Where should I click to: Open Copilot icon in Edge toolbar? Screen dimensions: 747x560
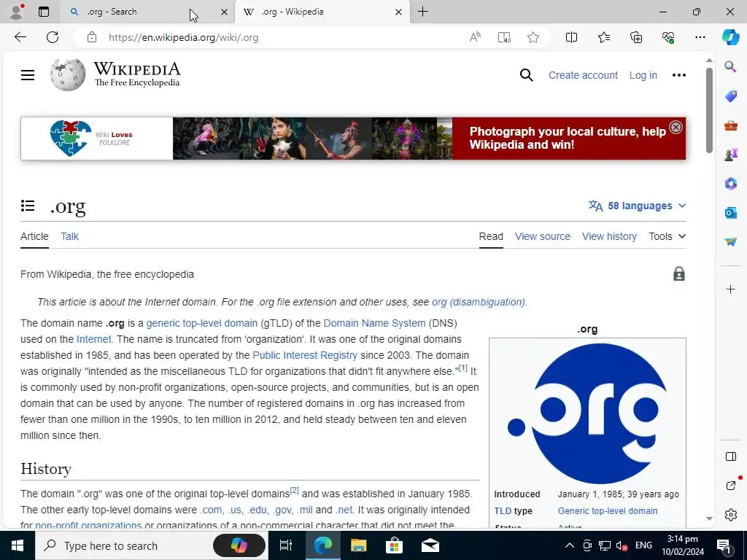[730, 36]
